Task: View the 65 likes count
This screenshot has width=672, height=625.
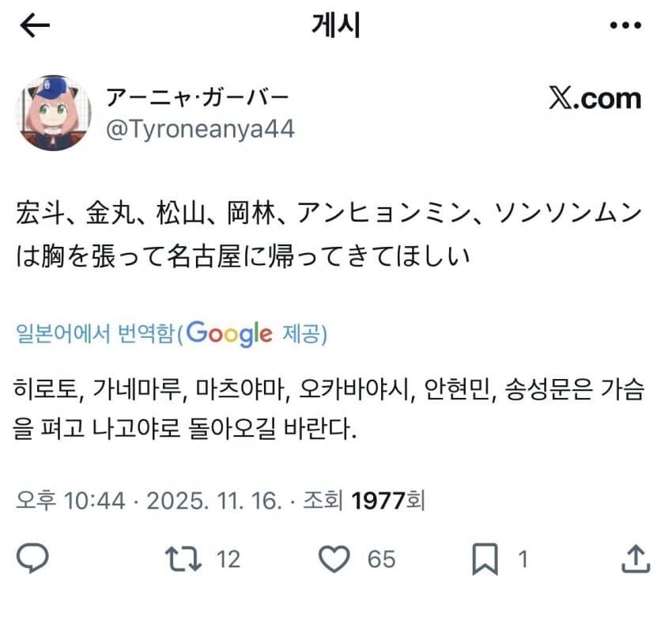Action: (x=381, y=559)
